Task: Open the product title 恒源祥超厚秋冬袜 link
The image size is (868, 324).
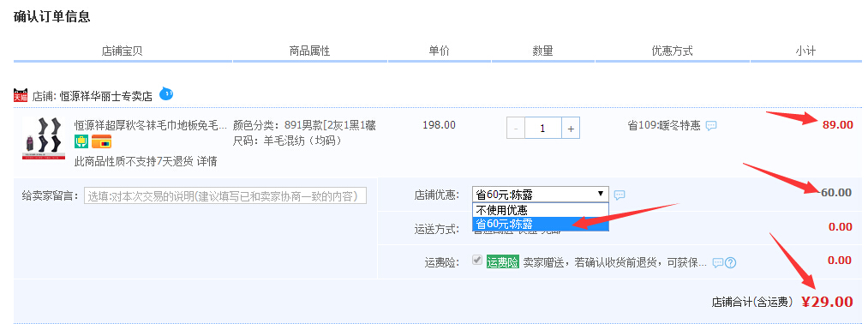Action: click(151, 125)
